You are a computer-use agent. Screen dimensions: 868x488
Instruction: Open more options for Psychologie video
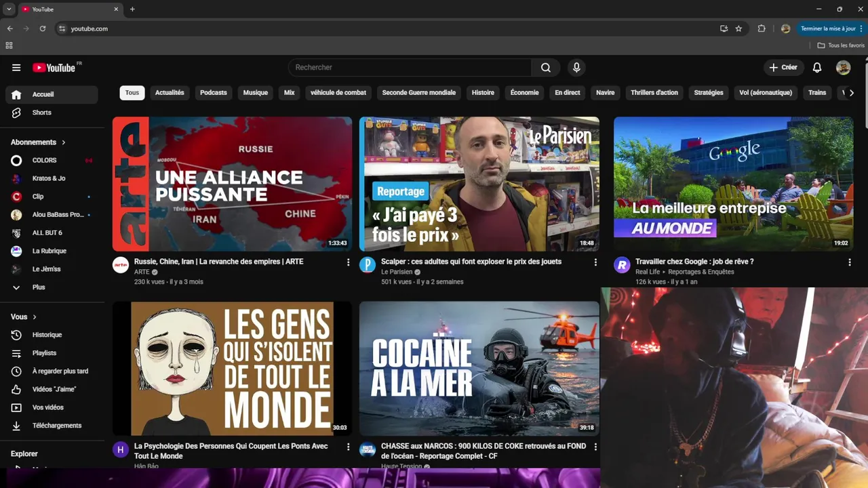(349, 447)
